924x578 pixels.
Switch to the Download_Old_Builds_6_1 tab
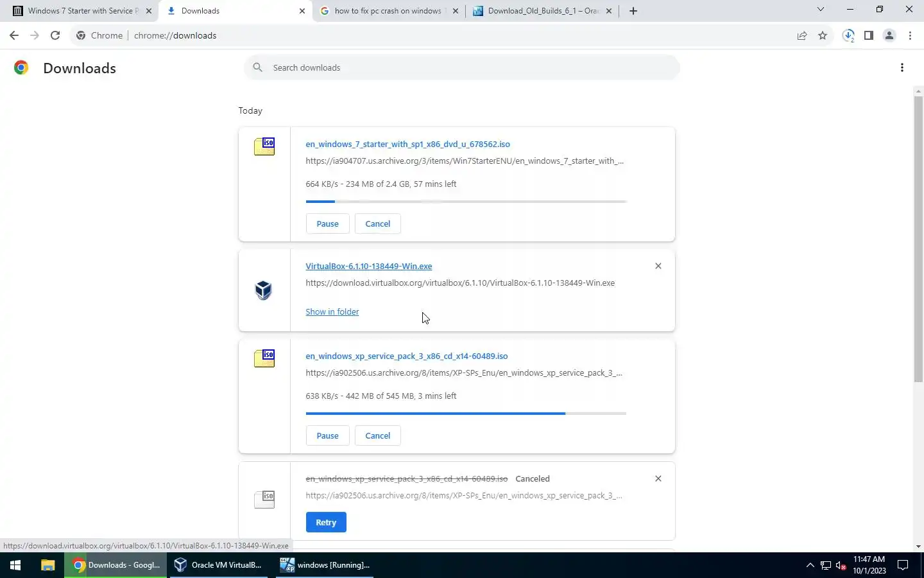542,11
